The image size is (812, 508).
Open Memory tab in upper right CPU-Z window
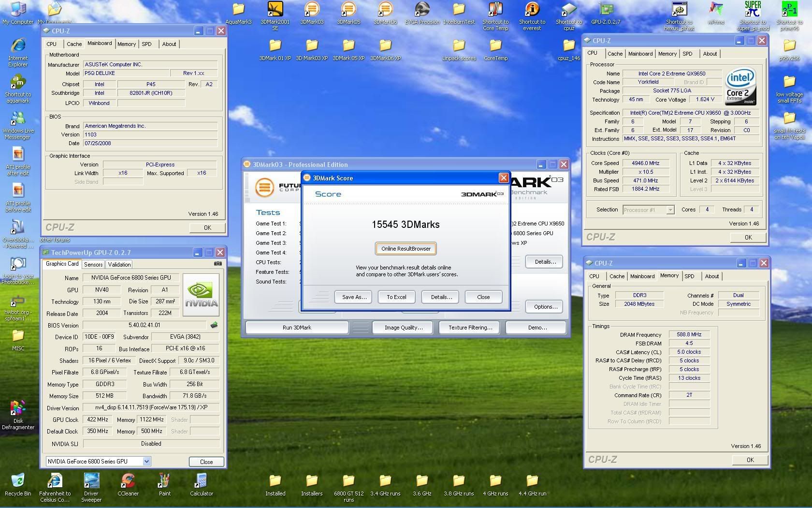[x=667, y=54]
